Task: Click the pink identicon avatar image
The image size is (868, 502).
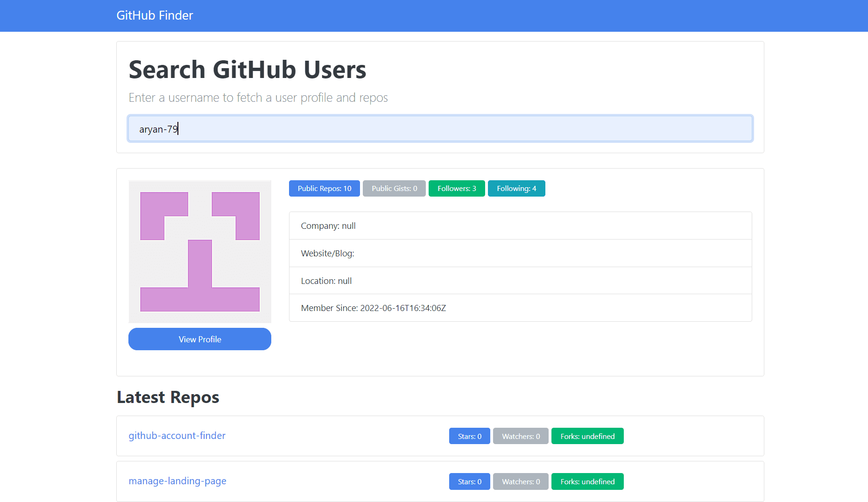Action: [x=200, y=252]
